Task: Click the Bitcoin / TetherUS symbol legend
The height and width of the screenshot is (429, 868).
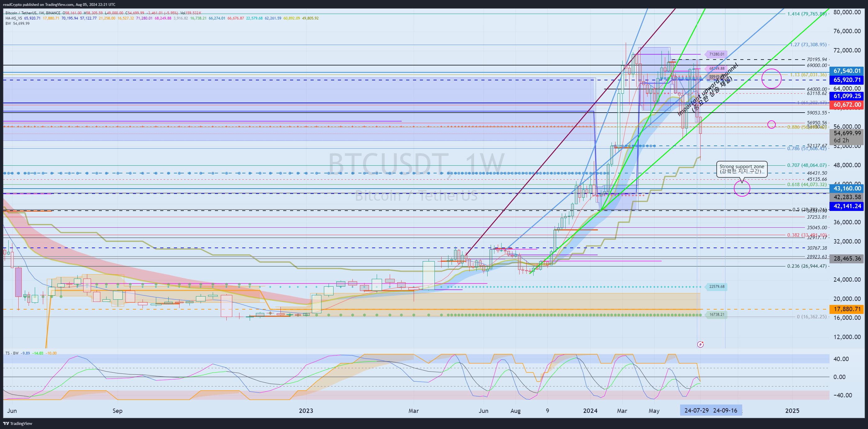Action: click(33, 13)
